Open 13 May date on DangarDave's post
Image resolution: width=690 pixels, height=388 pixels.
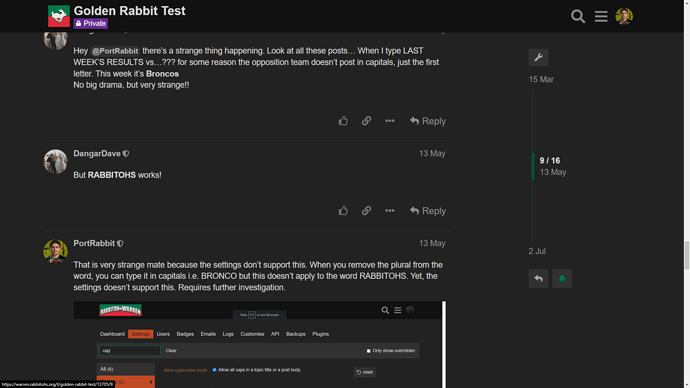tap(432, 154)
